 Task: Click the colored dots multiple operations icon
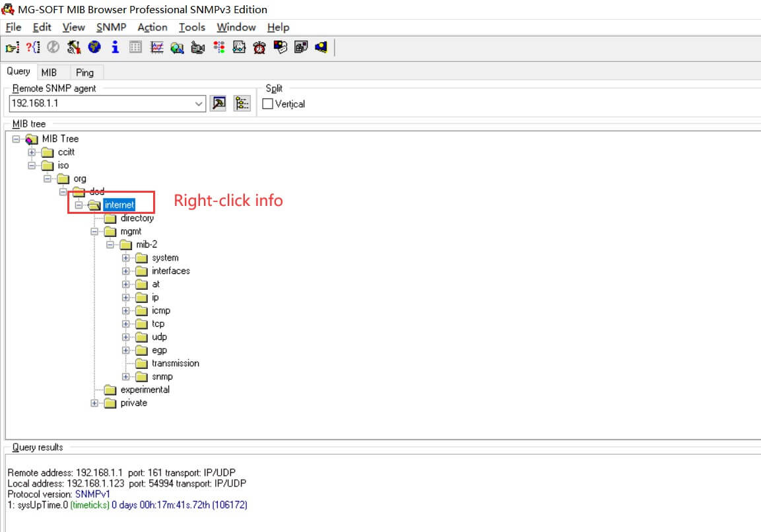[219, 48]
